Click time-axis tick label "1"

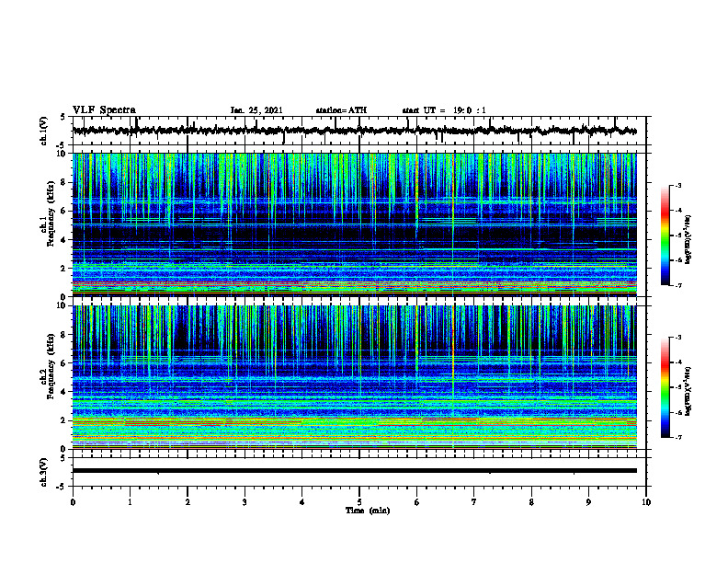(x=130, y=502)
